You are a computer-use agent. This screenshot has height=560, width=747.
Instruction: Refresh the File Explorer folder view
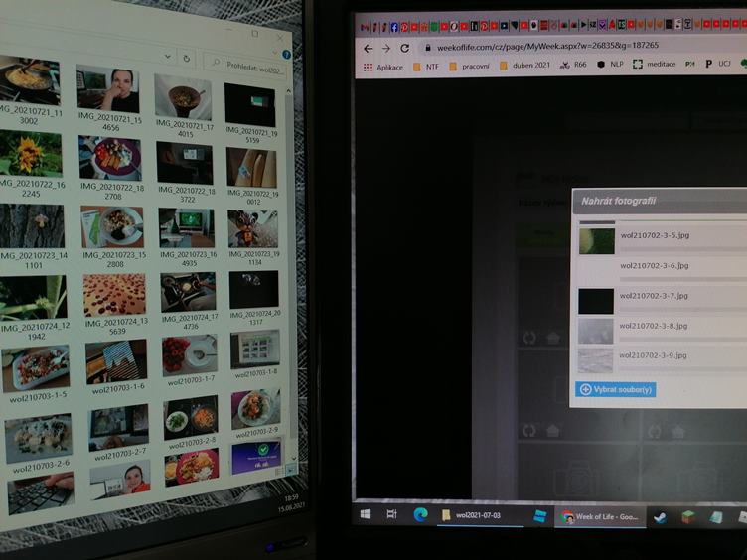tap(187, 59)
